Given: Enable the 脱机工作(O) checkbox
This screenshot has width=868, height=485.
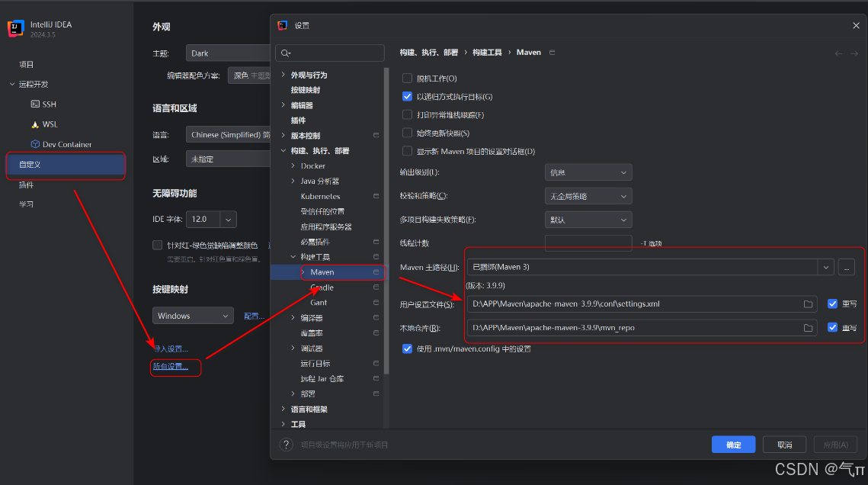Looking at the screenshot, I should pyautogui.click(x=408, y=78).
